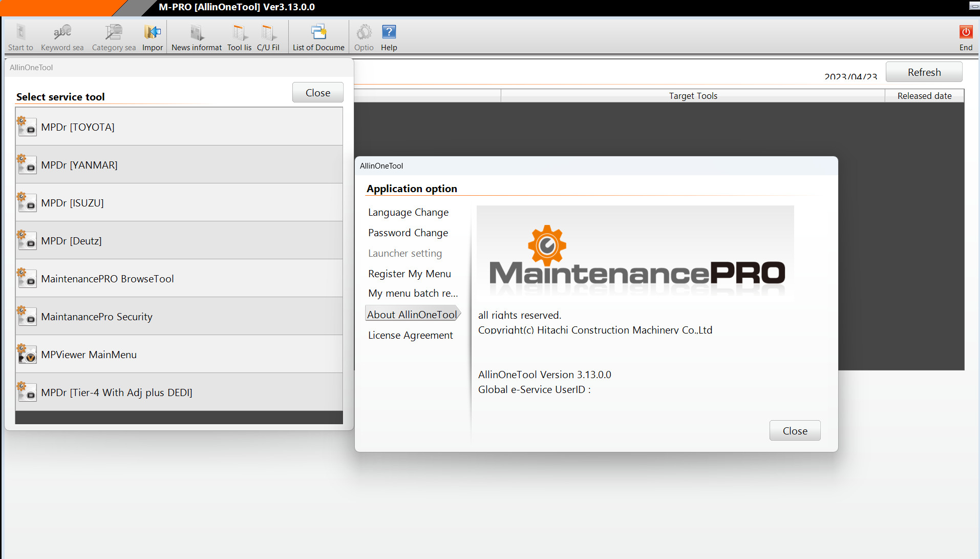Viewport: 980px width, 559px height.
Task: Click the MPDr [Deutz] tool icon
Action: click(26, 240)
